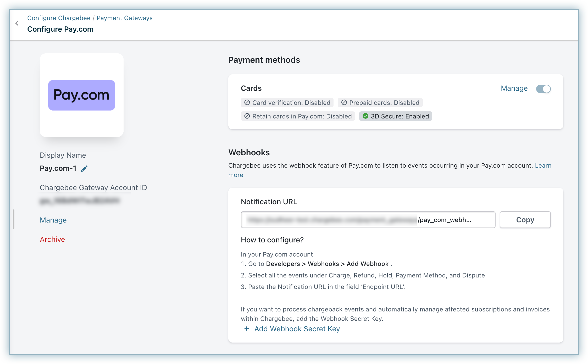
Task: Click the left edge vertical scrollbar handle
Action: click(x=14, y=219)
